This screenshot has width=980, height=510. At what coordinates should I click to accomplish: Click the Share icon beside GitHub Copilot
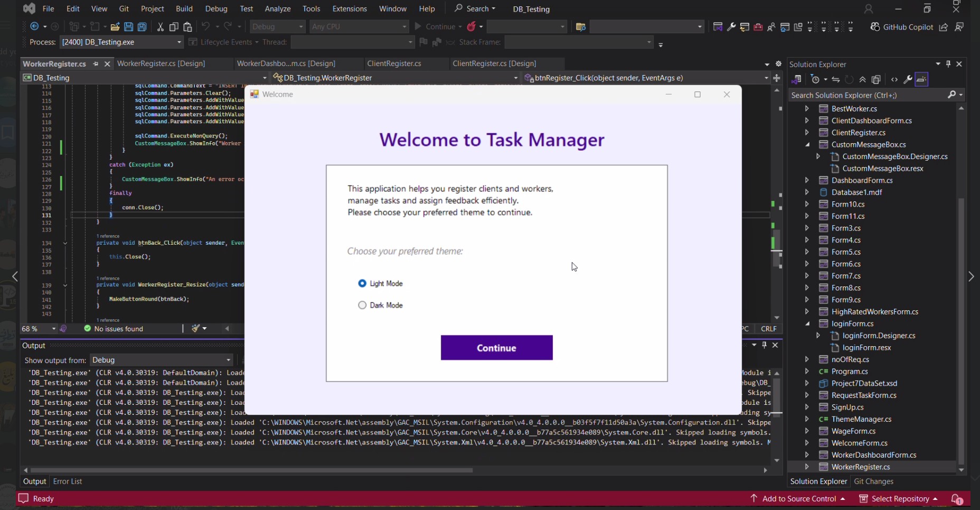pyautogui.click(x=944, y=27)
